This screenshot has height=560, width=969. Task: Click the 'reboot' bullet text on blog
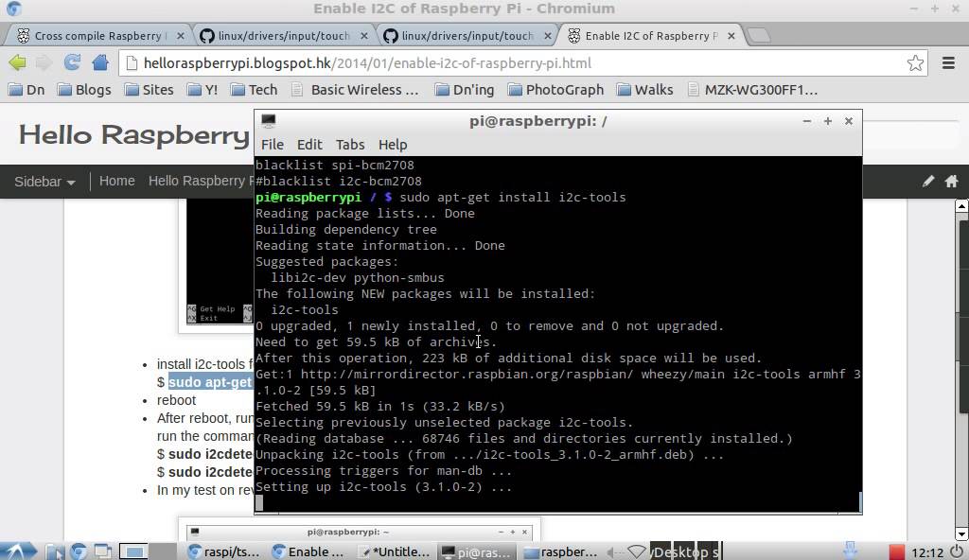pos(176,400)
